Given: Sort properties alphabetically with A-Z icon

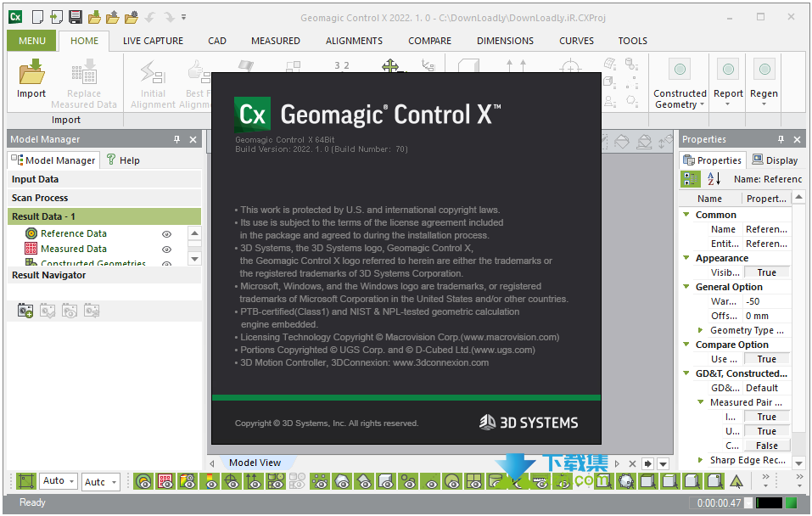Looking at the screenshot, I should click(x=714, y=179).
